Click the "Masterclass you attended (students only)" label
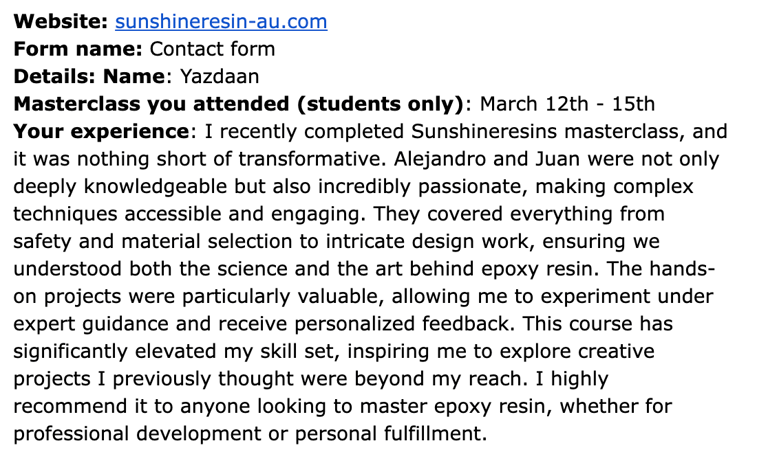Image resolution: width=768 pixels, height=463 pixels. pos(239,104)
